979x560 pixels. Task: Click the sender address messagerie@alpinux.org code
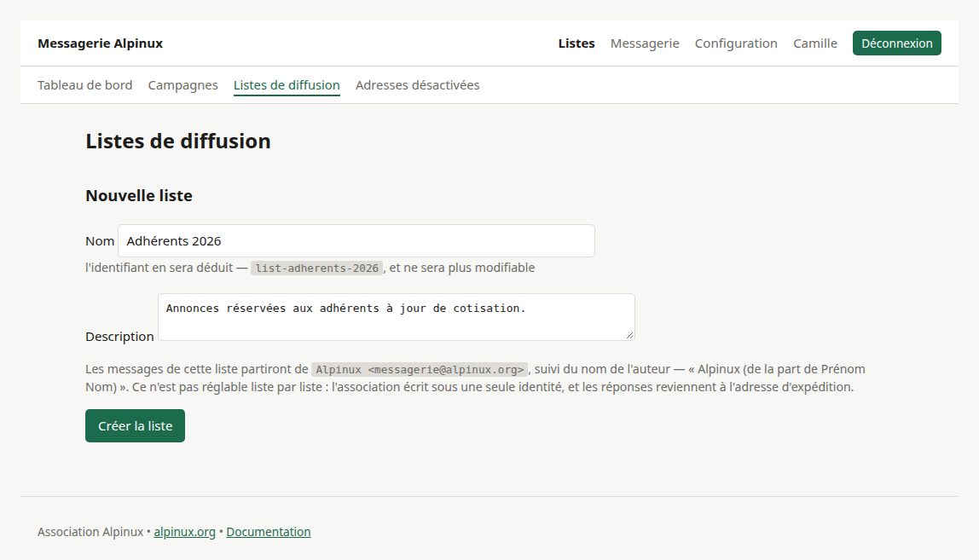(x=420, y=370)
